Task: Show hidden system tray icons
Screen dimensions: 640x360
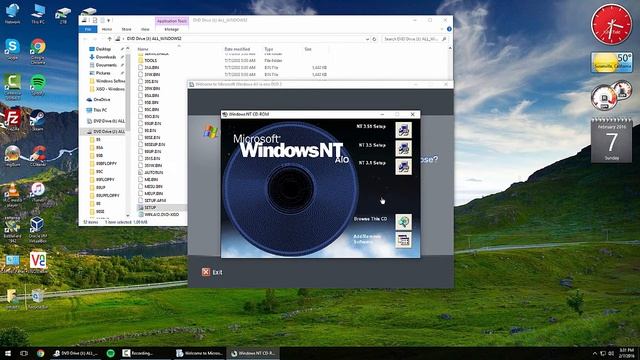Action: tap(595, 353)
